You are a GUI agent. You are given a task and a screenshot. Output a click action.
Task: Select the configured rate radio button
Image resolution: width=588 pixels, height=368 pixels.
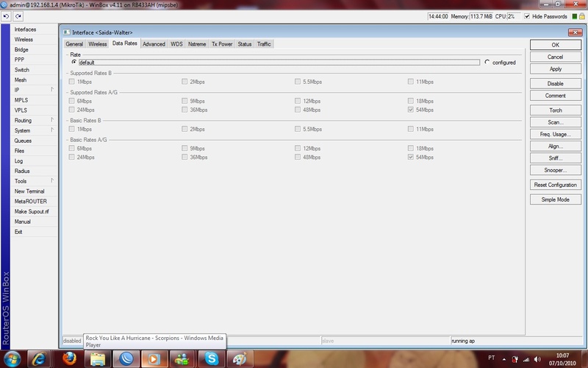[487, 62]
